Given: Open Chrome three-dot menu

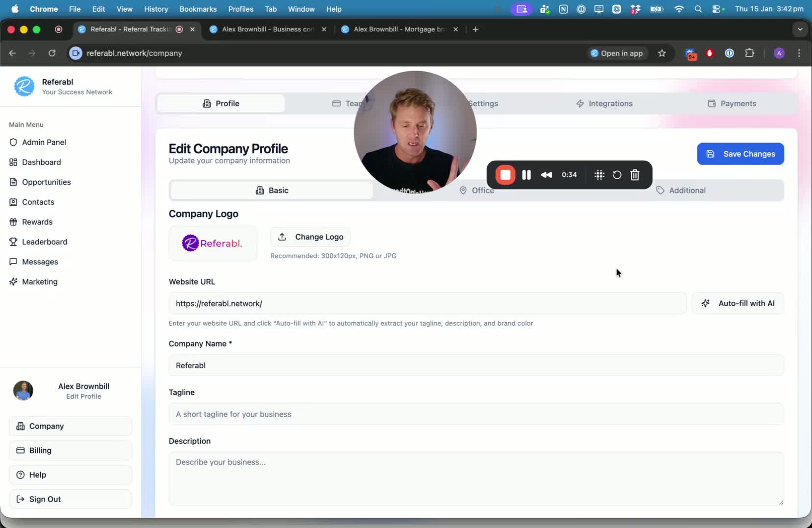Looking at the screenshot, I should point(799,53).
